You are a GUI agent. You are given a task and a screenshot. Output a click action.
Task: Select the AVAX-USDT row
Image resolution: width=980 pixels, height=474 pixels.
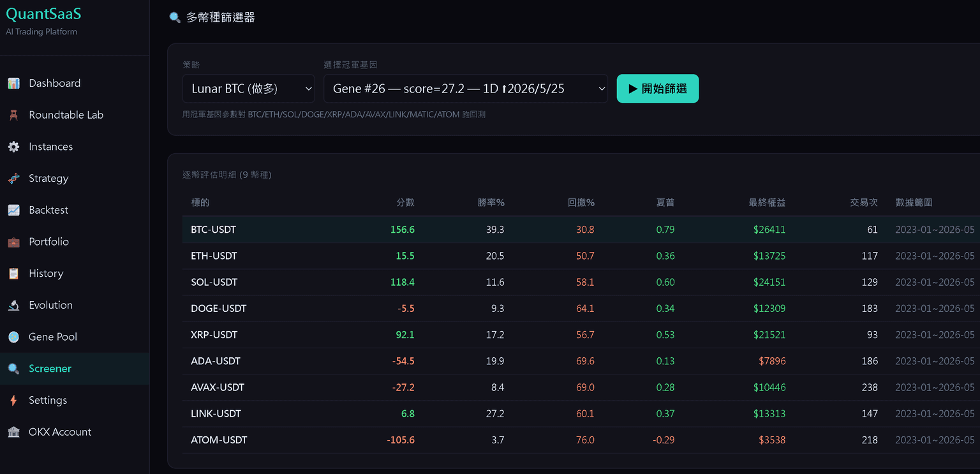pyautogui.click(x=581, y=387)
